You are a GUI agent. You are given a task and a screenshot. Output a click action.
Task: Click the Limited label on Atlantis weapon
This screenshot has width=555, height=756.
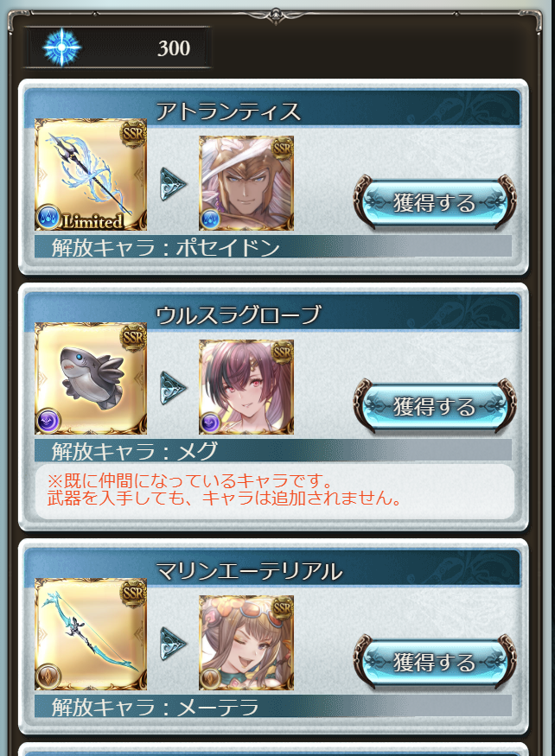[92, 221]
